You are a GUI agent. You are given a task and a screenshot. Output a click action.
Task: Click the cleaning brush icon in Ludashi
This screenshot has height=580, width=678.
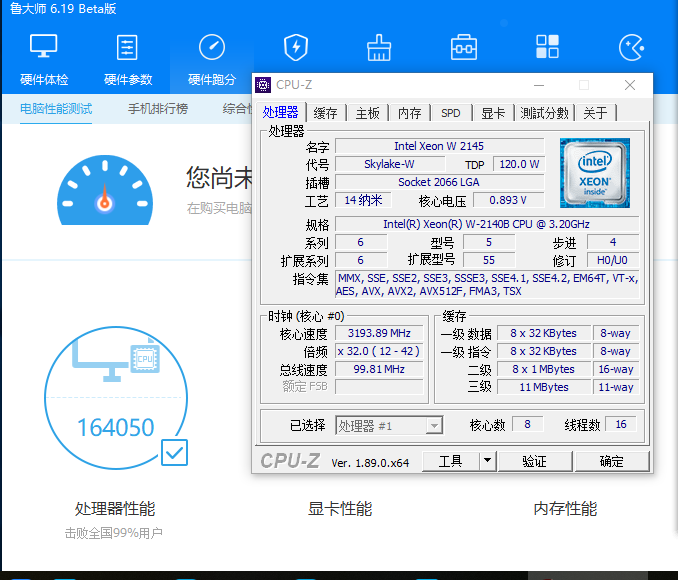[x=379, y=47]
